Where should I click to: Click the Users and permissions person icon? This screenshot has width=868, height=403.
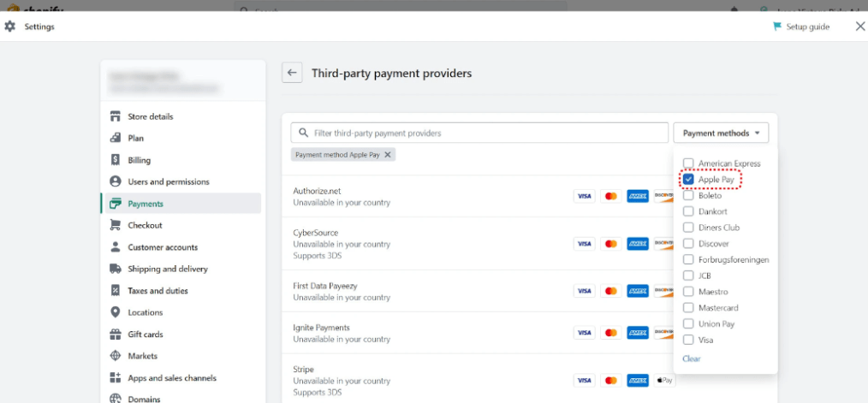(x=116, y=181)
